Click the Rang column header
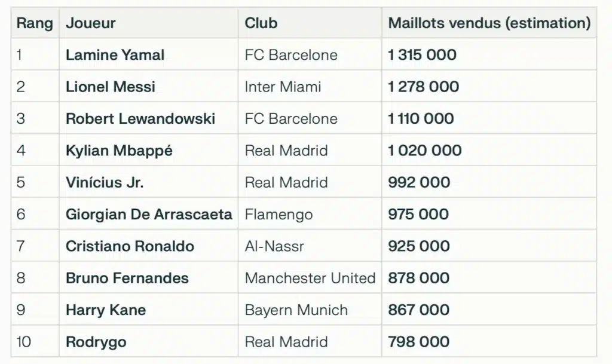Image resolution: width=612 pixels, height=364 pixels. pos(35,23)
